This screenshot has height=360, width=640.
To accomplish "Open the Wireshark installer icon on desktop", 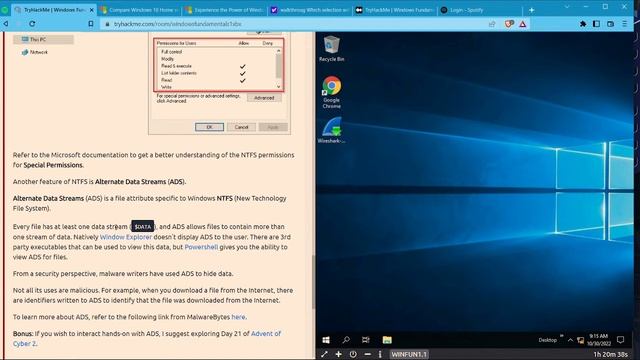I will pyautogui.click(x=331, y=130).
